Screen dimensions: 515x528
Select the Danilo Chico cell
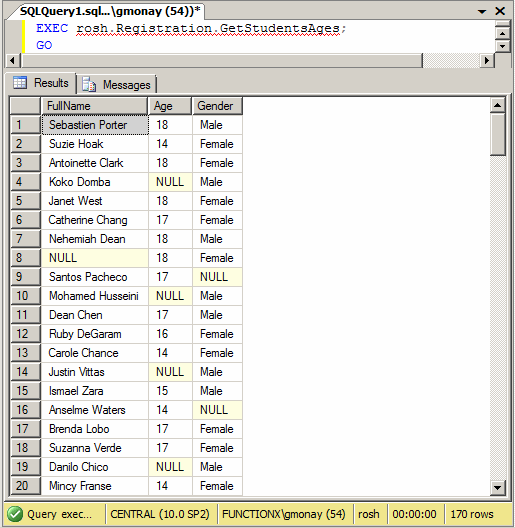click(95, 467)
